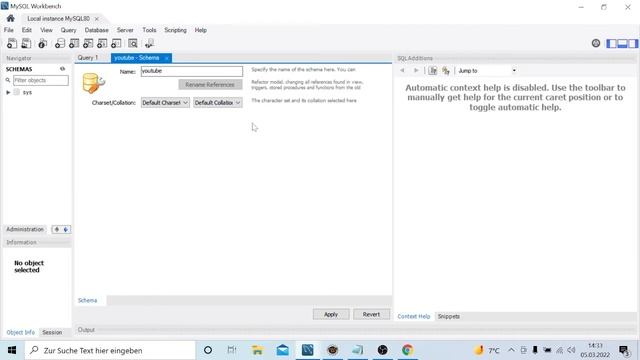The height and width of the screenshot is (360, 640).
Task: Create a new function toolbar icon
Action: pyautogui.click(x=116, y=43)
